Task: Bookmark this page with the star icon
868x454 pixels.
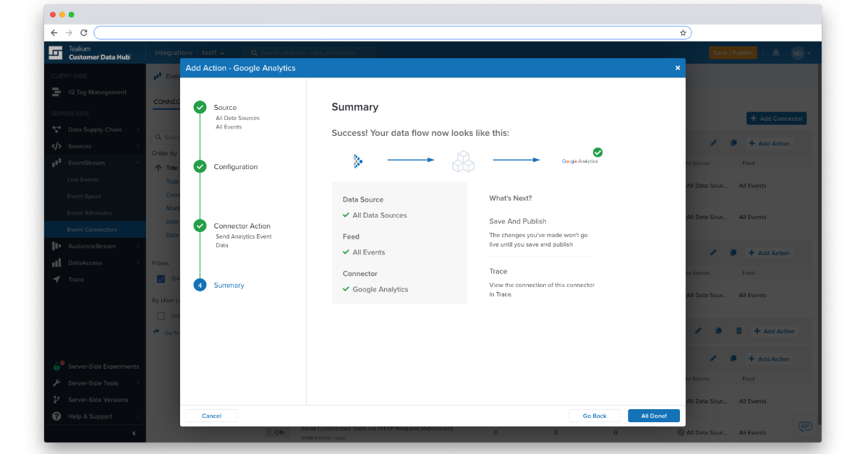Action: tap(683, 33)
